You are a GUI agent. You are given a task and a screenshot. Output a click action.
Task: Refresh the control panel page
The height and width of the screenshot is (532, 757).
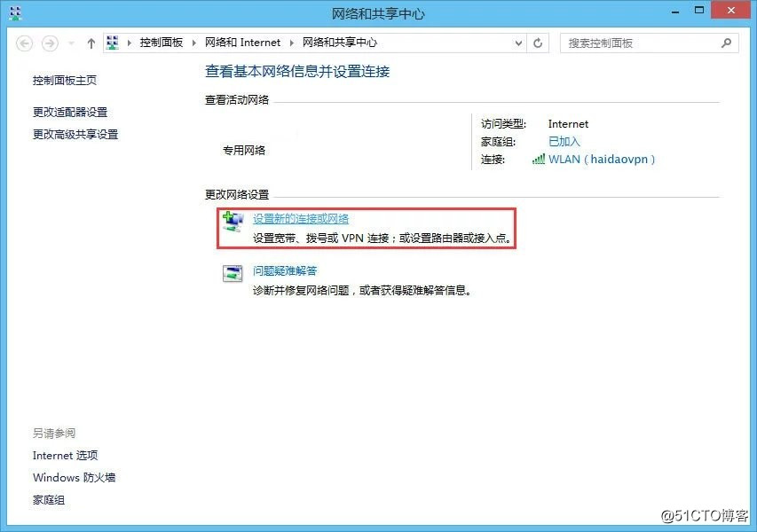tap(537, 43)
